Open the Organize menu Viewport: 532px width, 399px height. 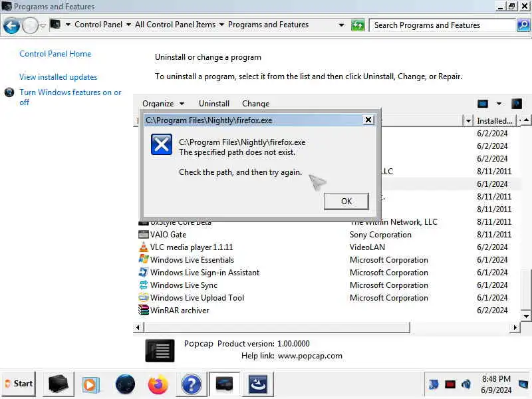click(x=163, y=104)
